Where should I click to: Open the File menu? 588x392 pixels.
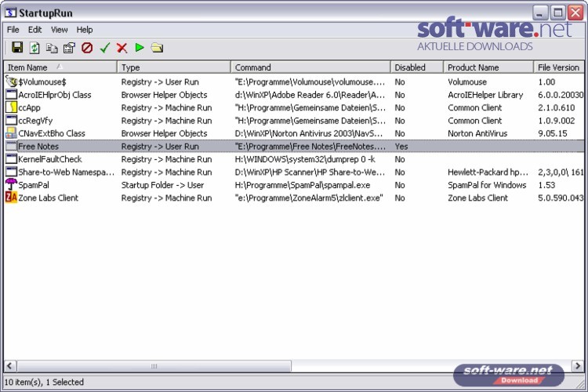coord(13,30)
